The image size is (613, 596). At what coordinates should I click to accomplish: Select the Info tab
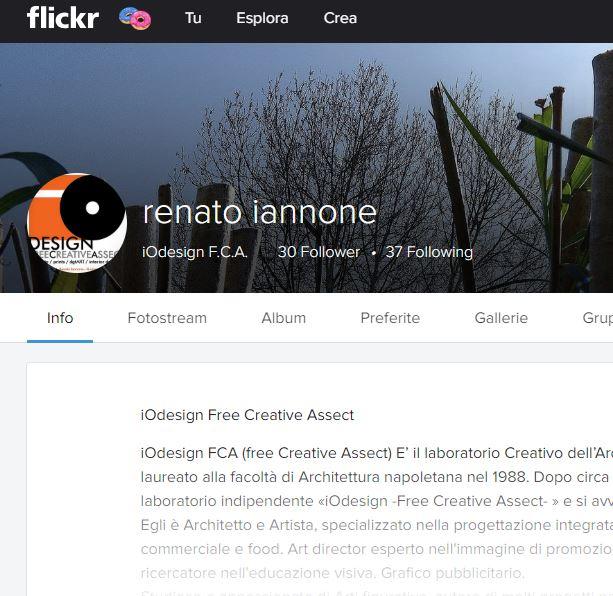(x=60, y=318)
